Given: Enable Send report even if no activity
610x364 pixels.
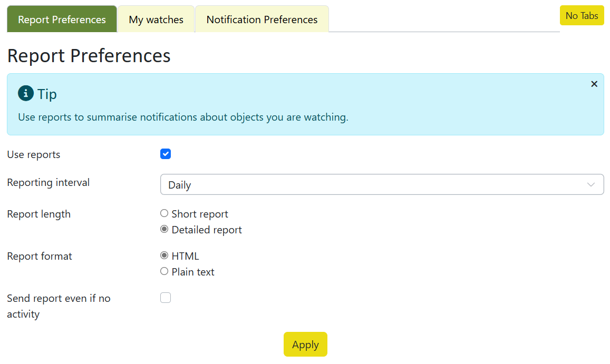Looking at the screenshot, I should point(166,298).
